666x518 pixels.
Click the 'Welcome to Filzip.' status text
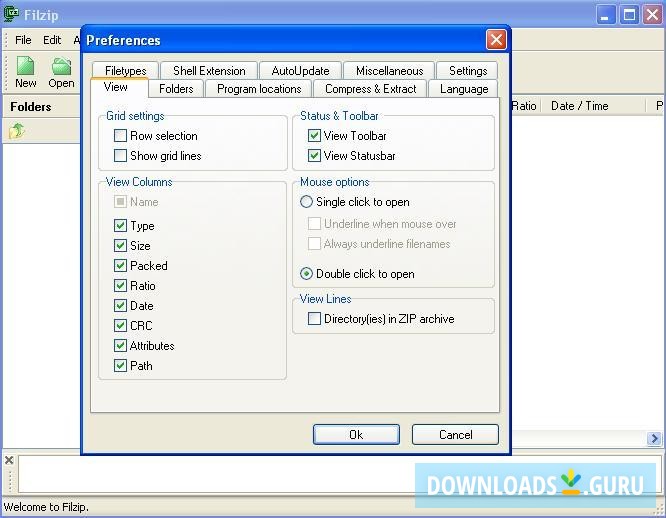(46, 507)
